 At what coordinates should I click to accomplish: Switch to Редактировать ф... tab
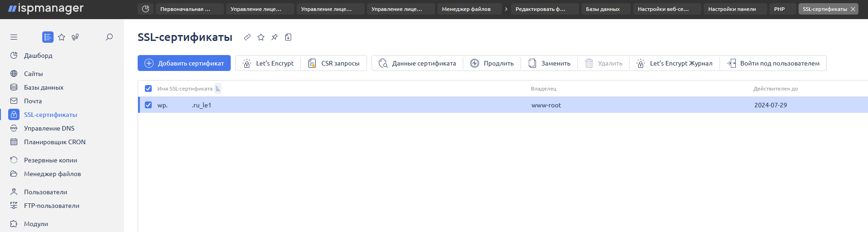(x=545, y=9)
